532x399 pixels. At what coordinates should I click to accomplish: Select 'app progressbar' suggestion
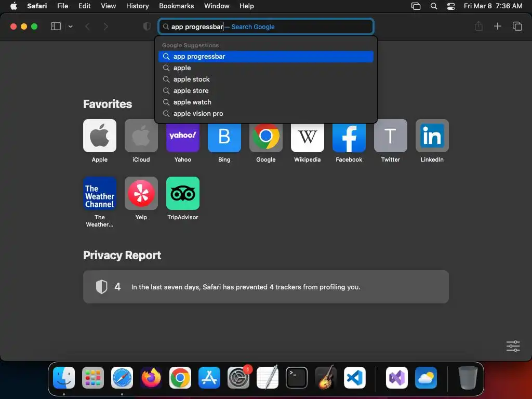pos(266,57)
